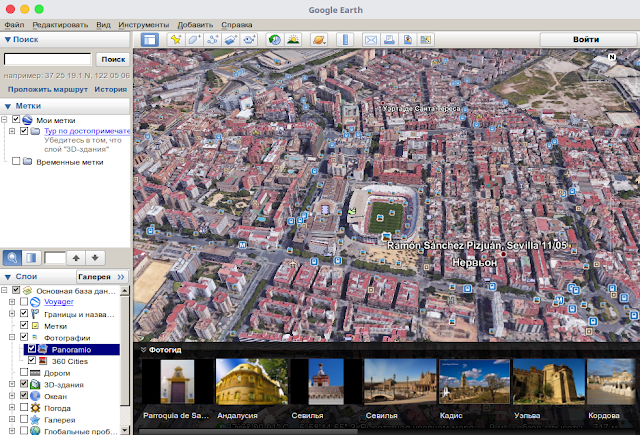Collapse Основная база данных tree node
The height and width of the screenshot is (435, 640).
point(4,290)
